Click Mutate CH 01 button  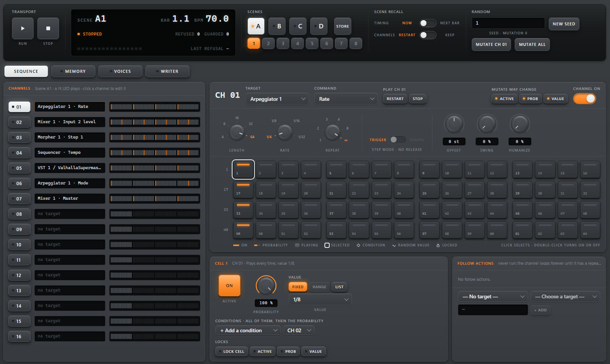pyautogui.click(x=491, y=44)
